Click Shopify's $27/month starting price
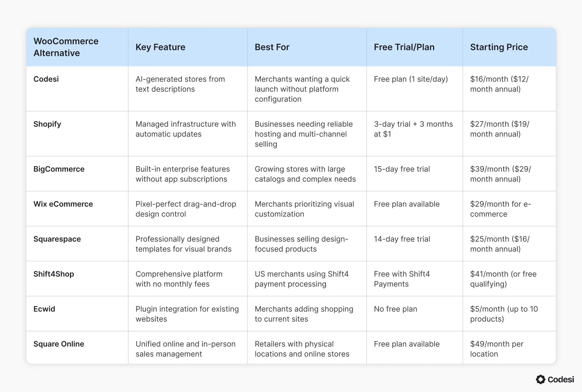This screenshot has height=392, width=582. [500, 129]
